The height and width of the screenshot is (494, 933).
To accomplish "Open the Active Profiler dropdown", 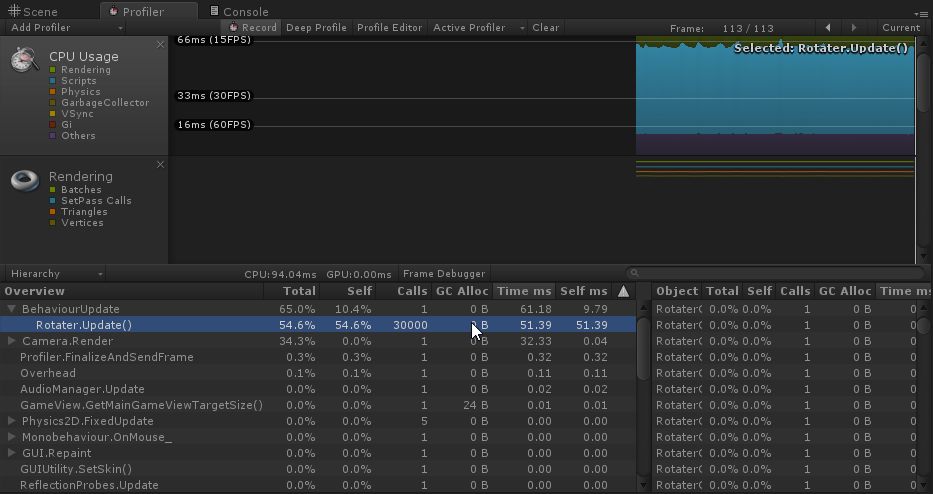I will click(478, 27).
